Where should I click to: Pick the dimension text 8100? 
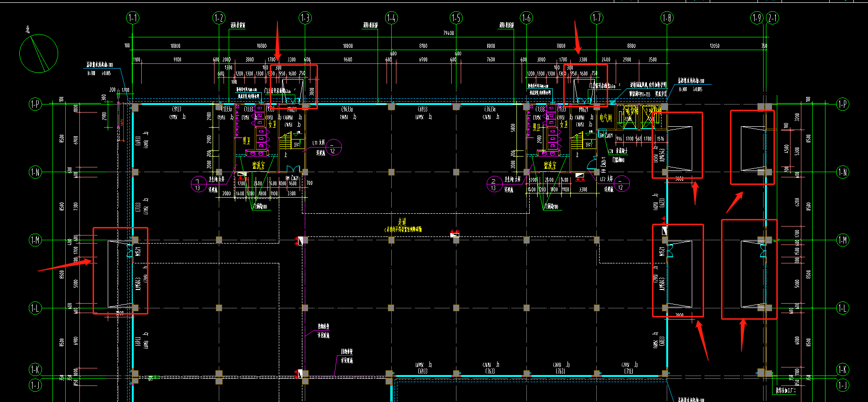click(423, 46)
